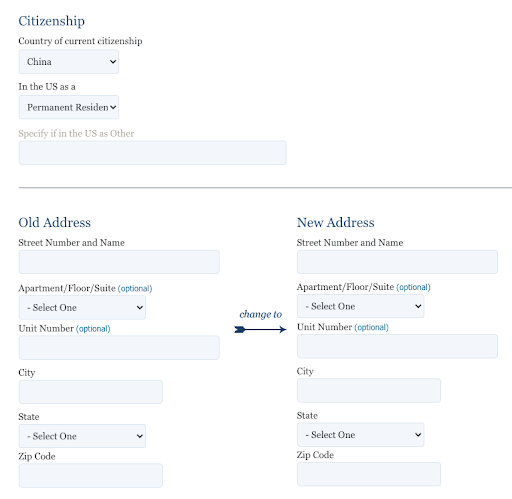Expand Old Address Apartment/Floor/Suite dropdown
This screenshot has height=499, width=512.
tap(82, 307)
